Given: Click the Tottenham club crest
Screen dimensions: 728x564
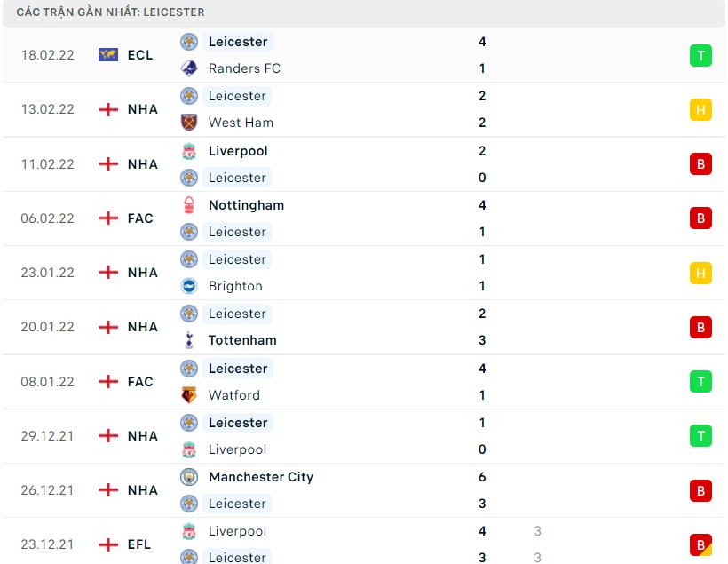Looking at the screenshot, I should tap(189, 340).
